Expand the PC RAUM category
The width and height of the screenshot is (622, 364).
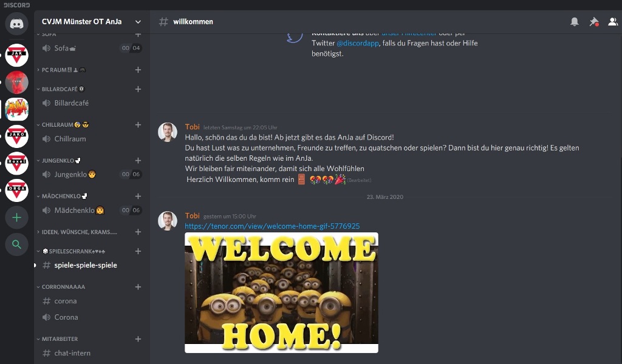pos(61,70)
